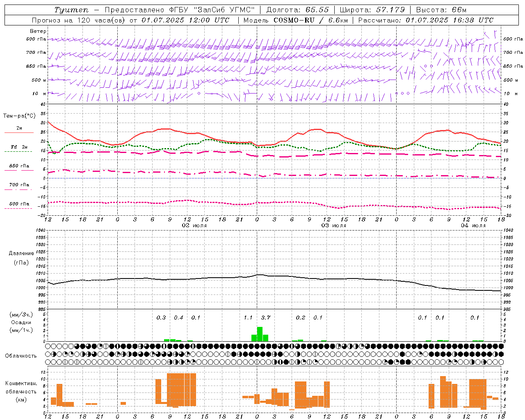
Task: Click the "Конвективн." convective cloud label
Action: [x=21, y=383]
